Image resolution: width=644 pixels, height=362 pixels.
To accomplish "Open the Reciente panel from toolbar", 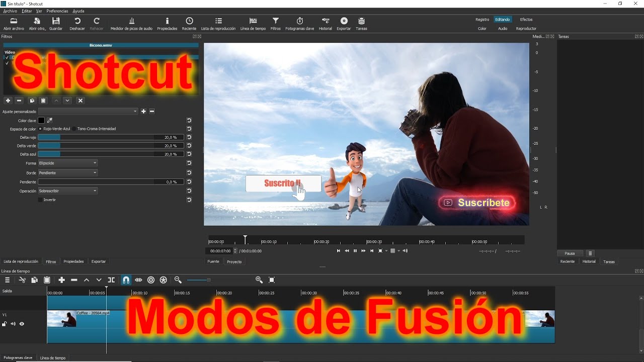I will [x=189, y=24].
